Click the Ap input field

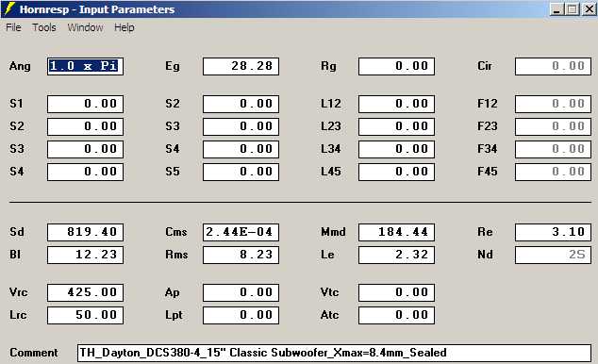241,292
